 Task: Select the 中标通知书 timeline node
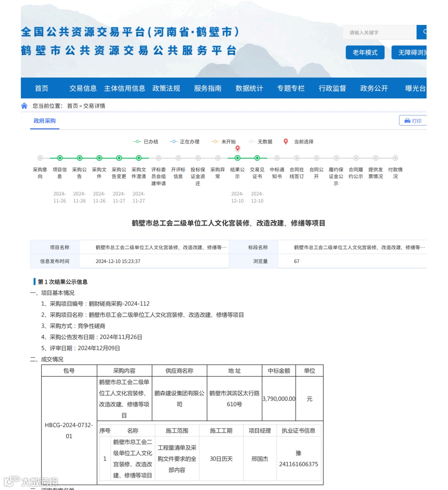277,158
